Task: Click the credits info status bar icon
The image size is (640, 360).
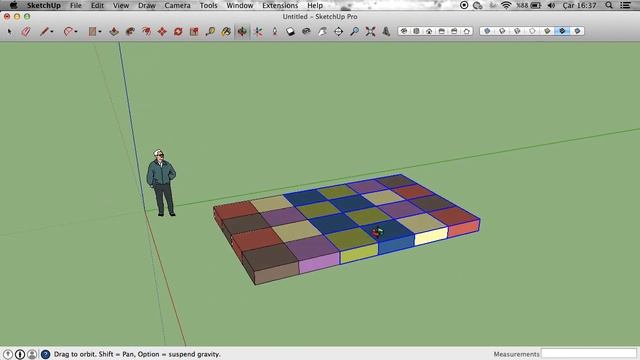Action: pyautogui.click(x=20, y=354)
